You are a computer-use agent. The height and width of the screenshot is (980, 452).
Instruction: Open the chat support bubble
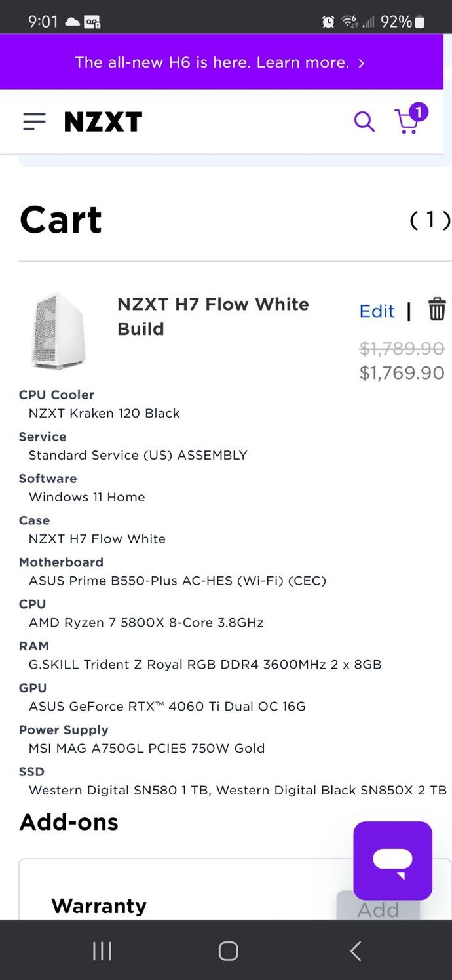[x=392, y=861]
